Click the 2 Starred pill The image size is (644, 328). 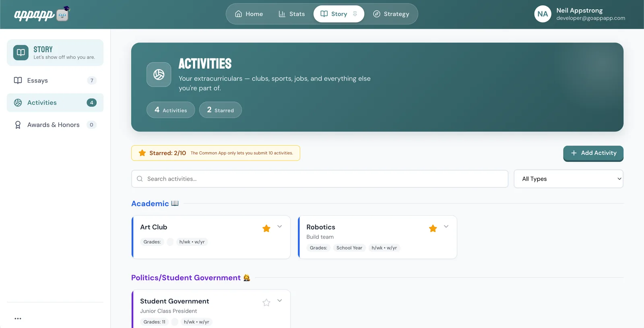click(x=220, y=110)
